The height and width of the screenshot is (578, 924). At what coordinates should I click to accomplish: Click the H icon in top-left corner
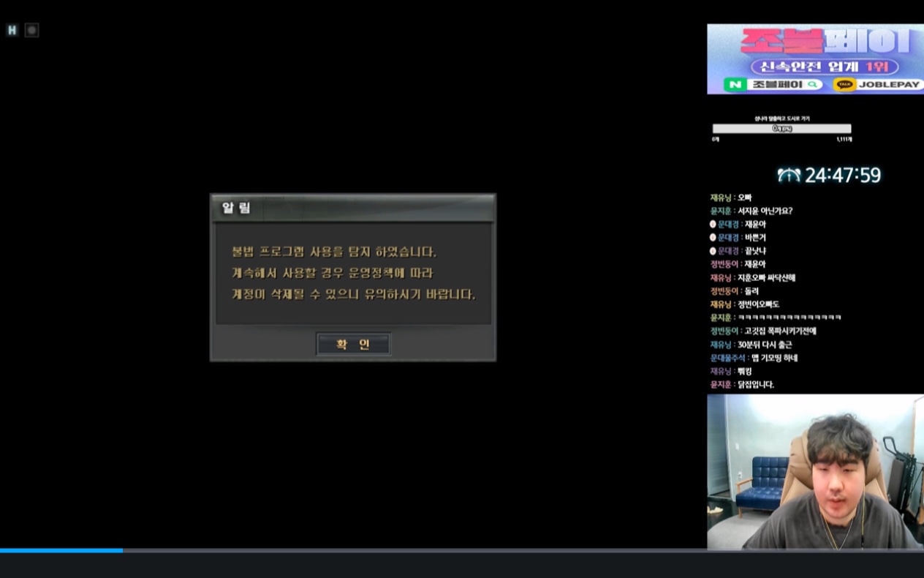coord(12,30)
